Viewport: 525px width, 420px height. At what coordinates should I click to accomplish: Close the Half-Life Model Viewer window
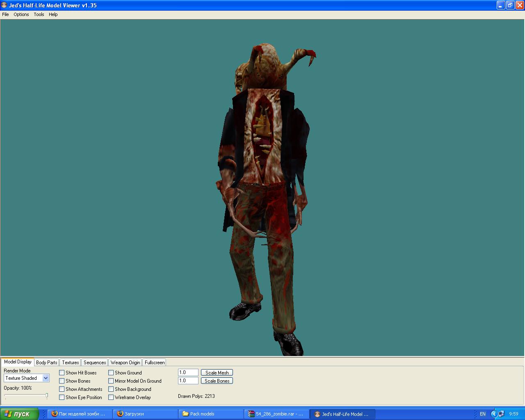(x=519, y=5)
